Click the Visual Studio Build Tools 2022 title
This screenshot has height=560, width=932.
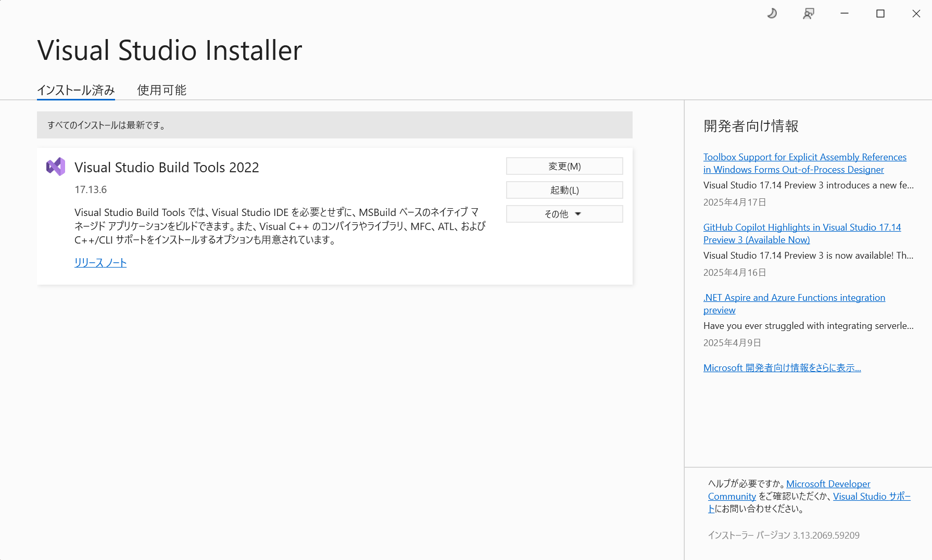pos(167,168)
